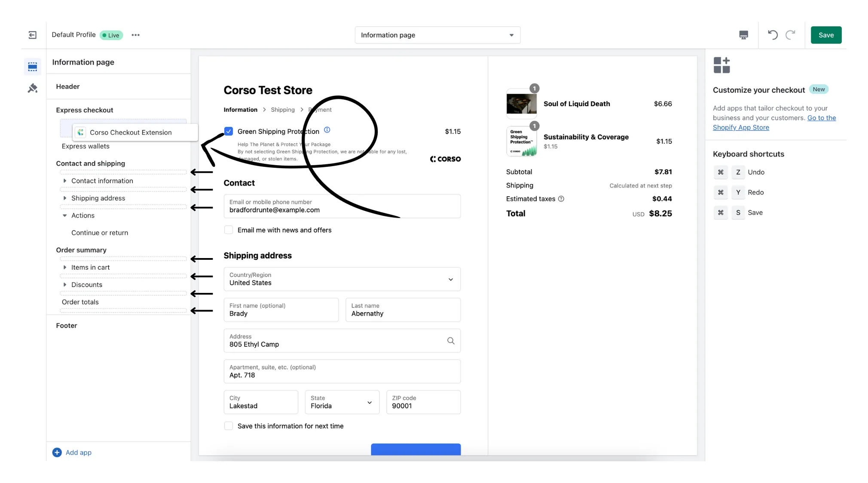Expand the Shipping address section
This screenshot has width=868, height=483.
(x=65, y=198)
